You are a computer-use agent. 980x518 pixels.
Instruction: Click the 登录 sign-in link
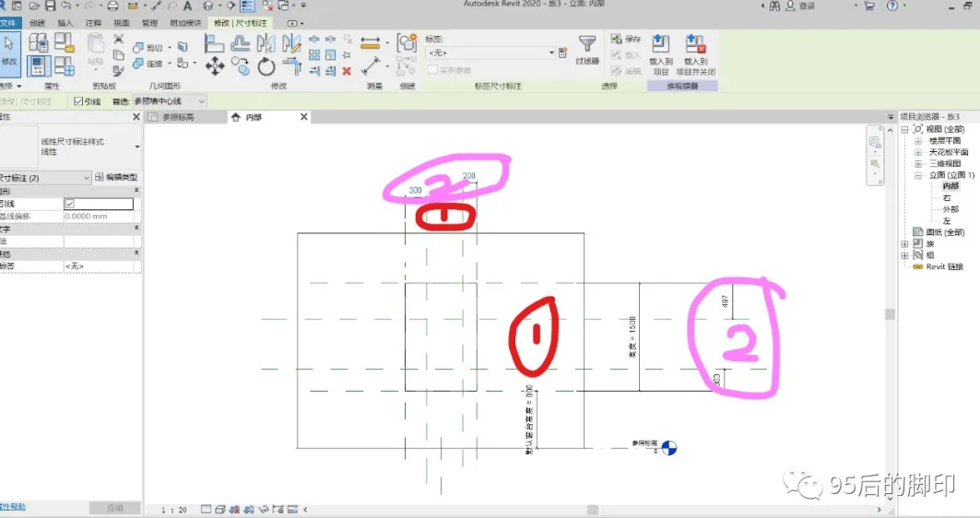pyautogui.click(x=807, y=6)
